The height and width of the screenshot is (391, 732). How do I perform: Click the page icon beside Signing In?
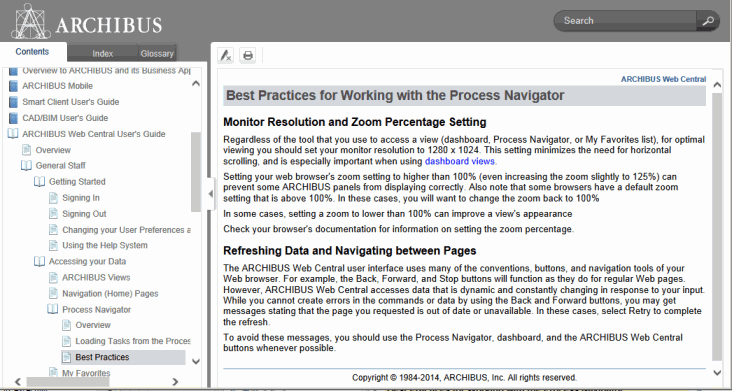53,198
